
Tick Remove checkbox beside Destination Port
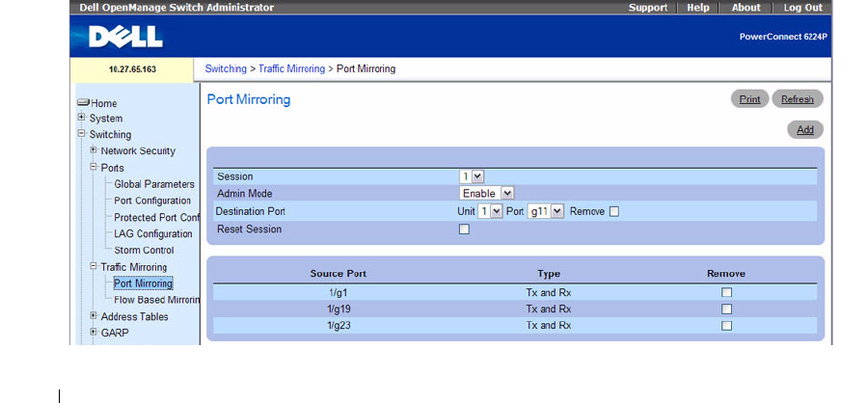coord(613,211)
